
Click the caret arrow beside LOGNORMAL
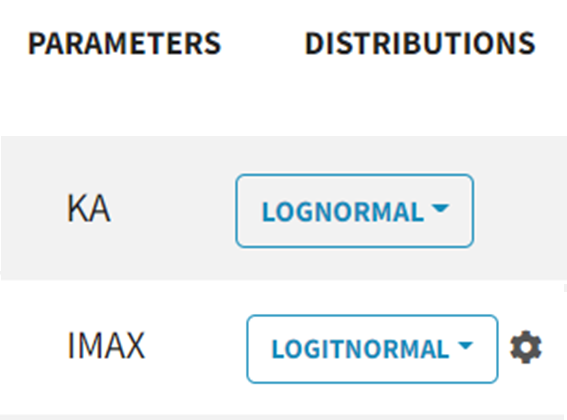click(440, 208)
